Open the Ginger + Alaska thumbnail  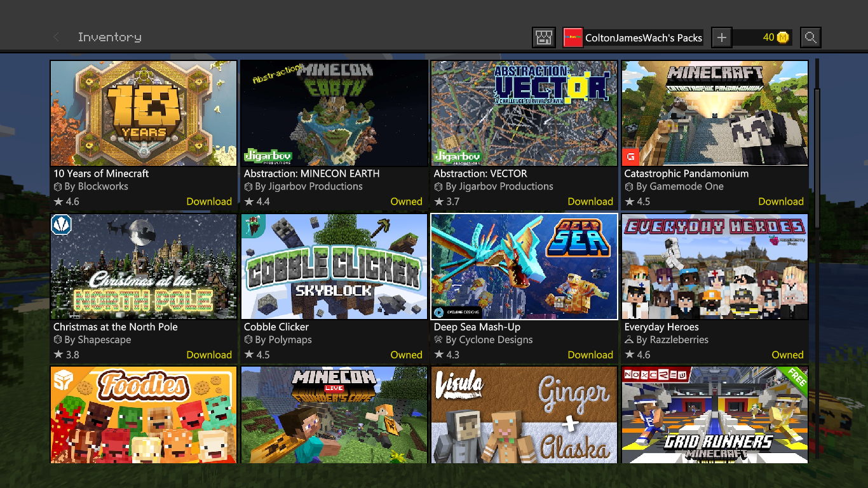tap(524, 415)
